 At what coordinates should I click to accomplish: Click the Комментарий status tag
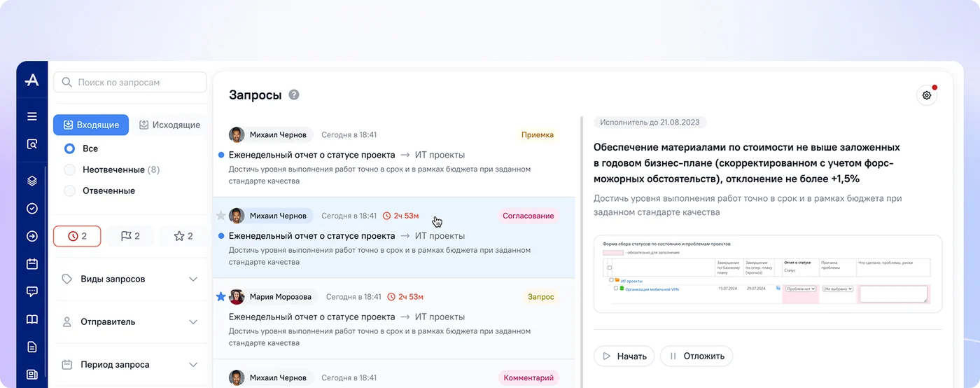coord(528,378)
